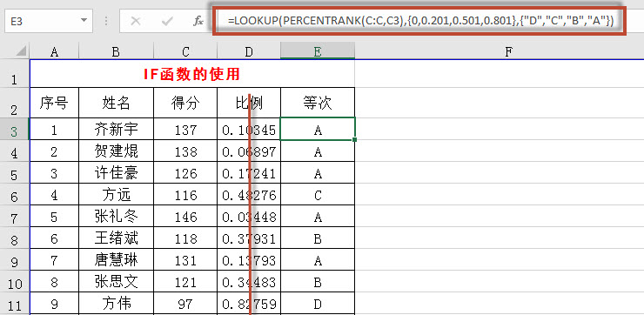
Task: Click the 比例 header cell
Action: click(249, 103)
